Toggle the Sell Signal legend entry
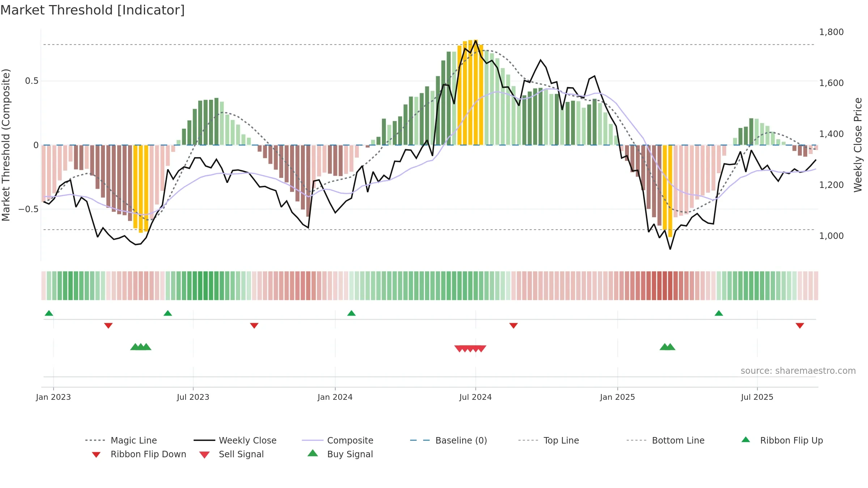The width and height of the screenshot is (868, 488). [x=231, y=454]
